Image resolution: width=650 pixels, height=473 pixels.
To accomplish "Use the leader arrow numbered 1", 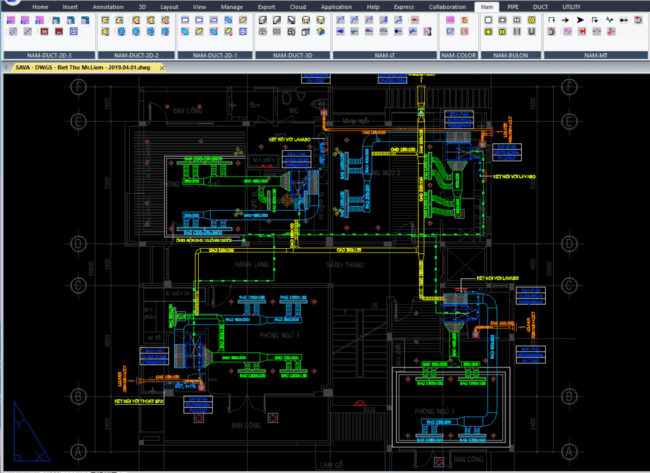I will (340, 20).
